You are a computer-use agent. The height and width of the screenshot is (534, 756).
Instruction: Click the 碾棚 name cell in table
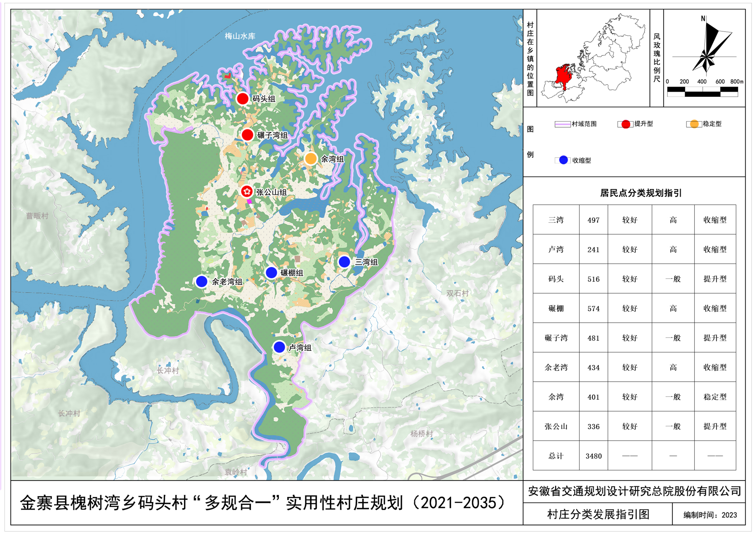click(x=556, y=308)
